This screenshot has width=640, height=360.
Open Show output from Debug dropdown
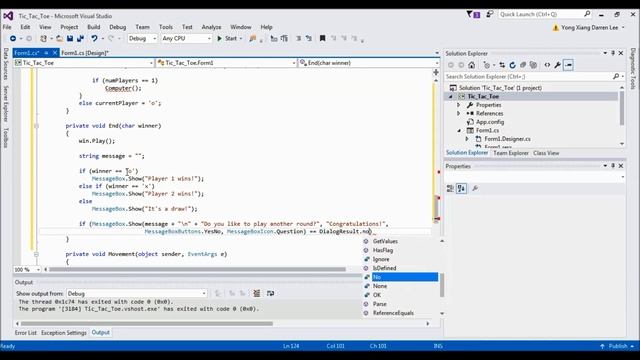137,293
